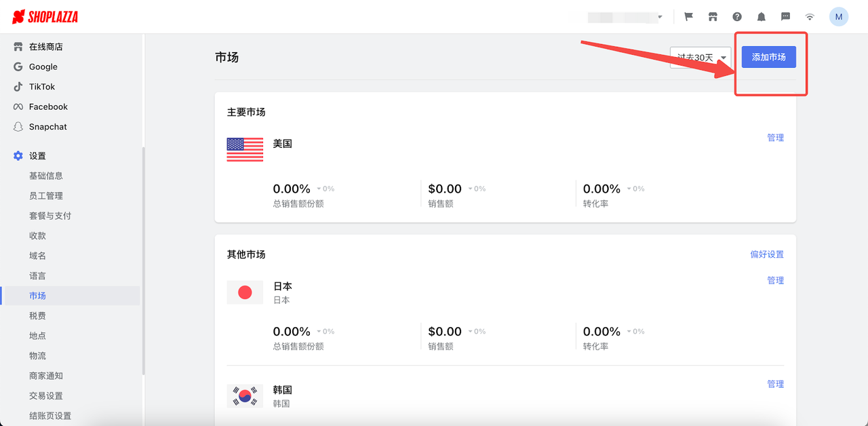
Task: Click the M user avatar
Action: (x=839, y=16)
